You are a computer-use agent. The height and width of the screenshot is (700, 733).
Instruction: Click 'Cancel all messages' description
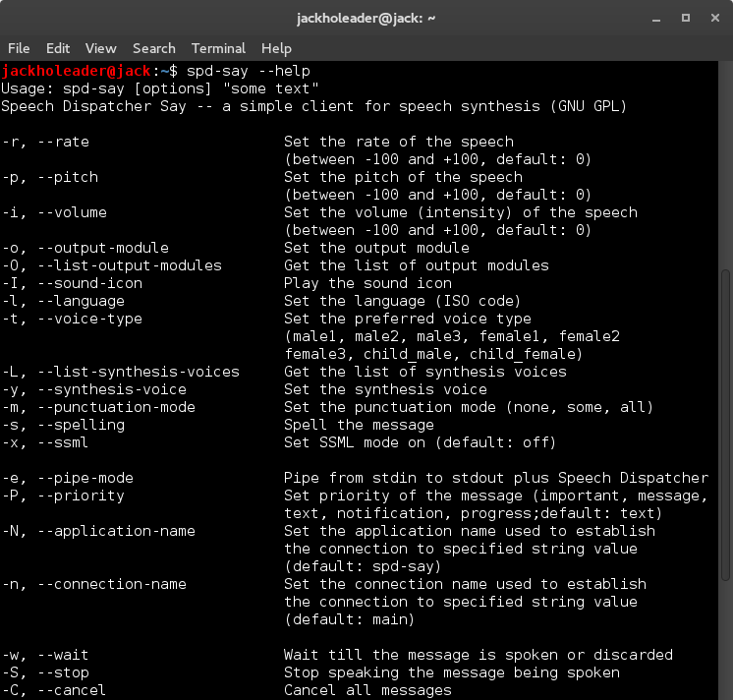(367, 690)
